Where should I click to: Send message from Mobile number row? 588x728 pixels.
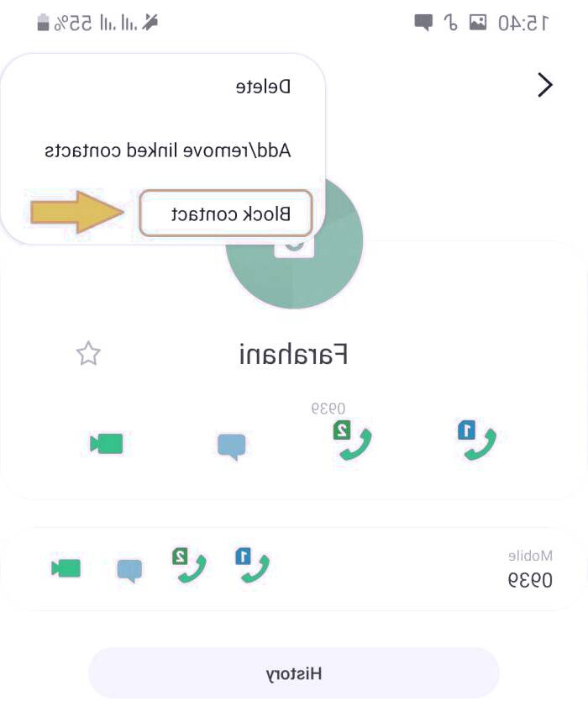tap(129, 571)
